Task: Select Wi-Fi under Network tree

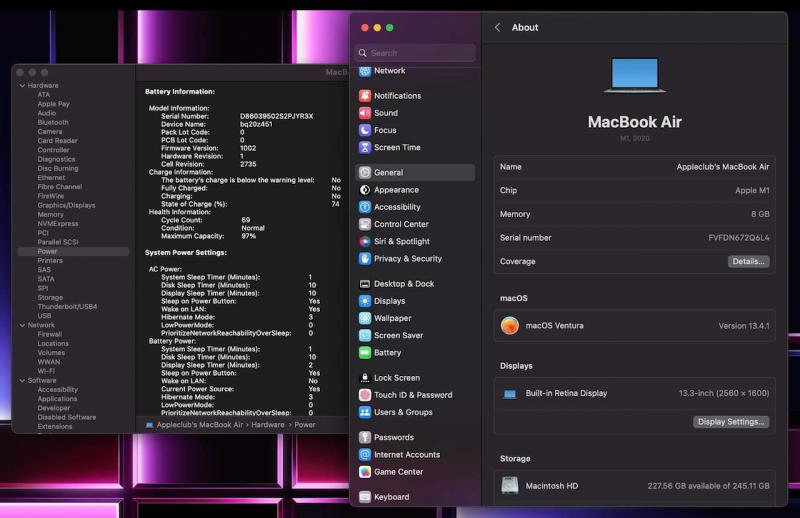Action: point(46,371)
